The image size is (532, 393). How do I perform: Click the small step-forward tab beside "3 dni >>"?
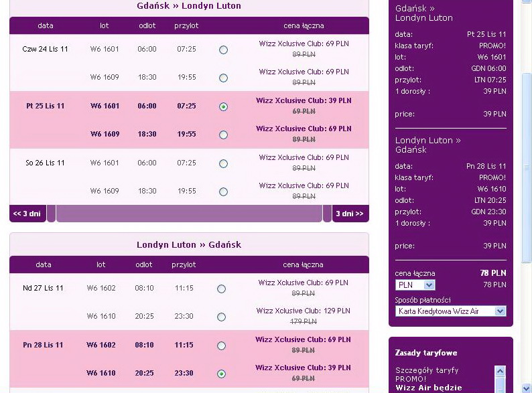(327, 214)
